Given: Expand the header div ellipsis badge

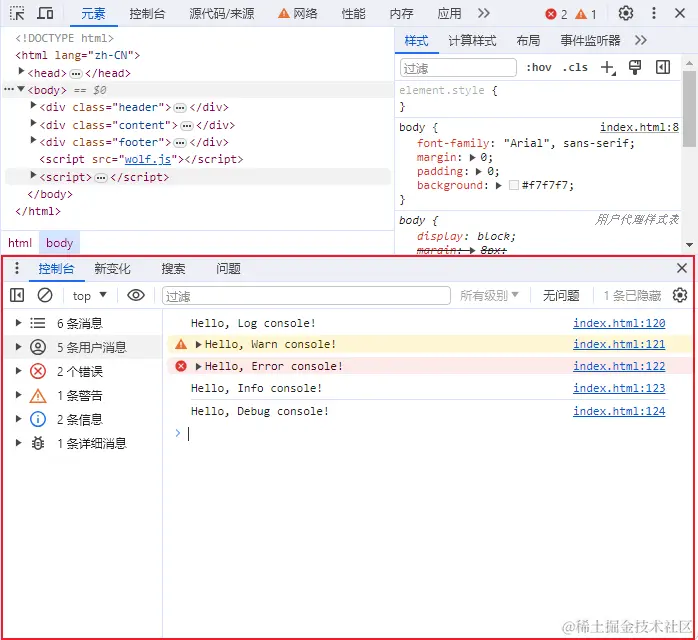Looking at the screenshot, I should 180,108.
